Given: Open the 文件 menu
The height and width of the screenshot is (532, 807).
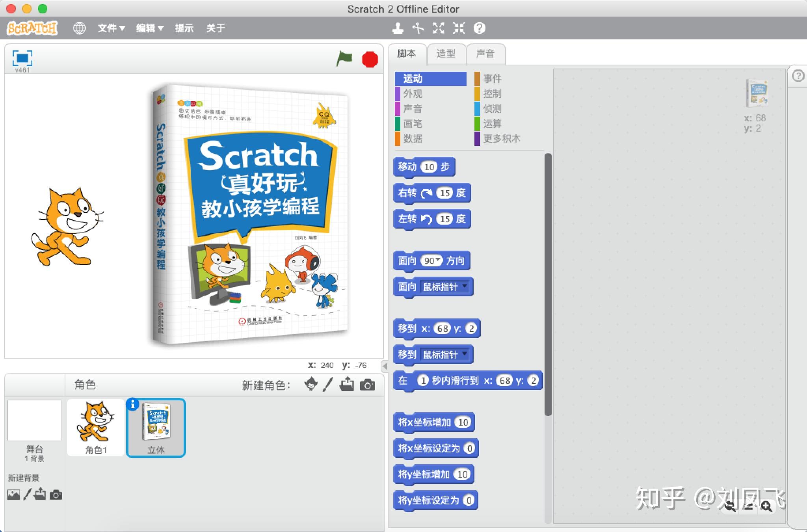Looking at the screenshot, I should click(110, 28).
